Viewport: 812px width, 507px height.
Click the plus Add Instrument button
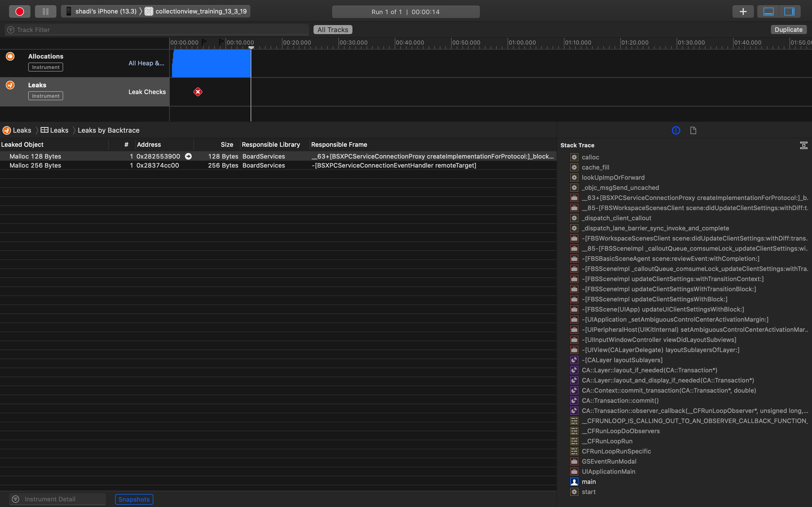(743, 12)
